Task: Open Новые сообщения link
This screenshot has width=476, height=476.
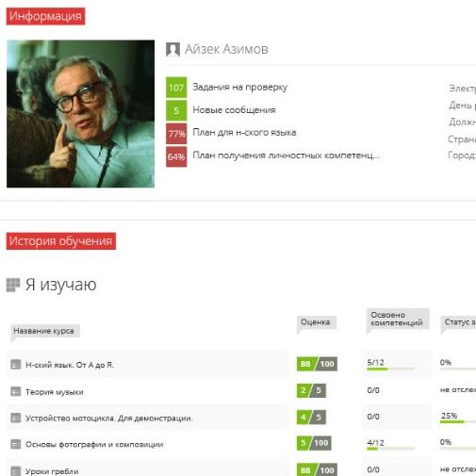Action: (234, 110)
